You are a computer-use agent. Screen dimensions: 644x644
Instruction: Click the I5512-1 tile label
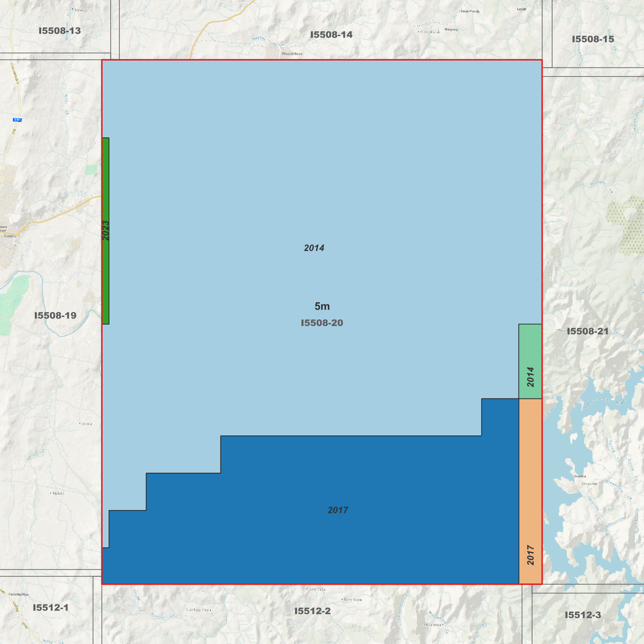[x=51, y=607]
